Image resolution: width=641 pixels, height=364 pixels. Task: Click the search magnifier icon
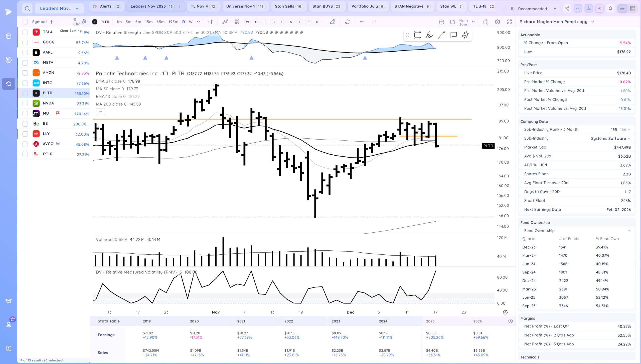pyautogui.click(x=27, y=9)
